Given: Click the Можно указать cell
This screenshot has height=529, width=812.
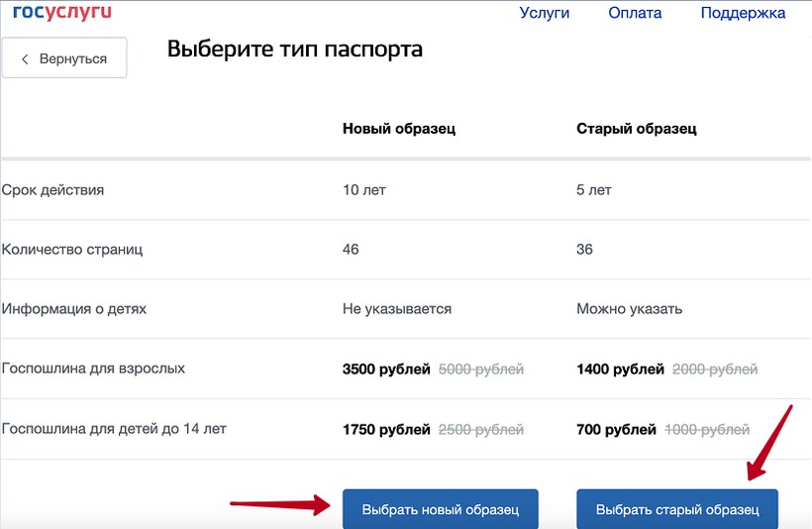Looking at the screenshot, I should pyautogui.click(x=629, y=309).
